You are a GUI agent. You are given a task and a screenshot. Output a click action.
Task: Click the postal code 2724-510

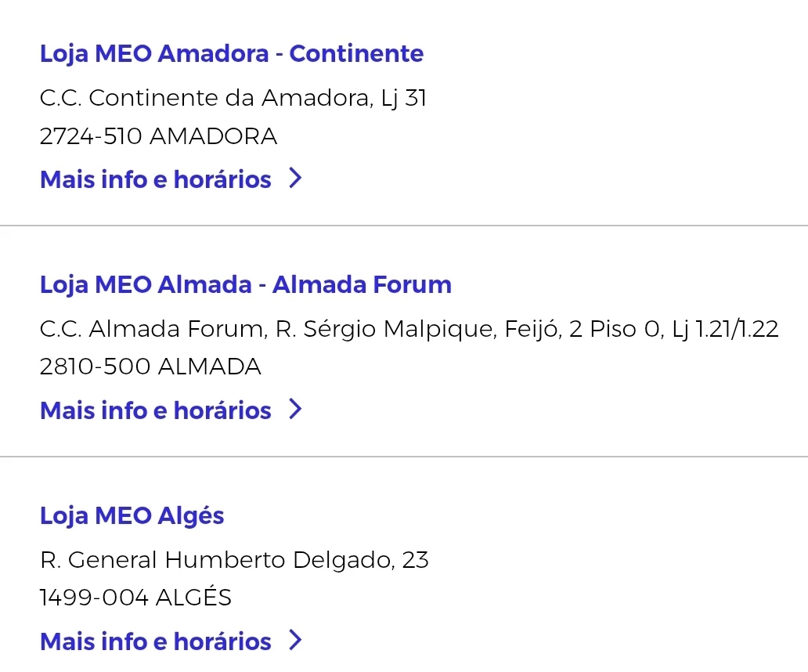tap(90, 136)
